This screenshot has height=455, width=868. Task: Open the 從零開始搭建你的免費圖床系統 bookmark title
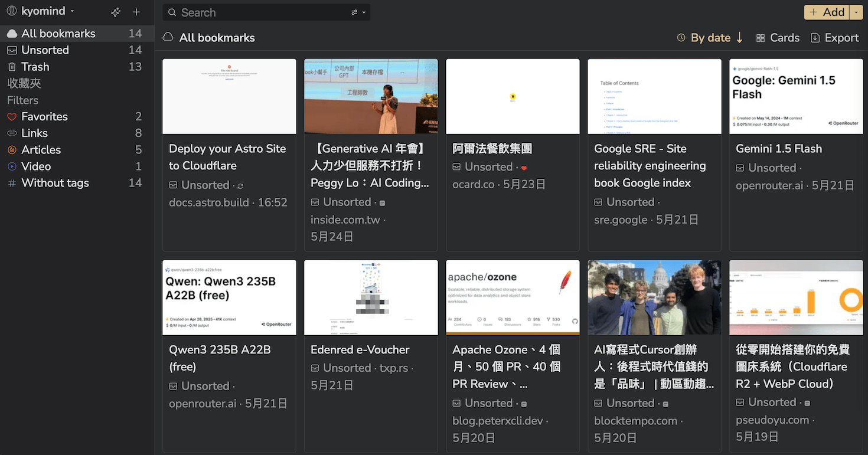pos(792,366)
